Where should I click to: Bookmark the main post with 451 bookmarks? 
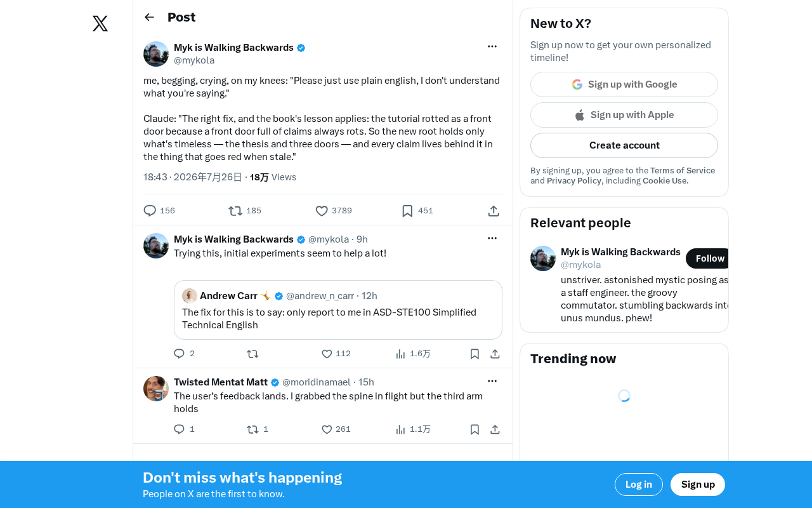[x=417, y=211]
